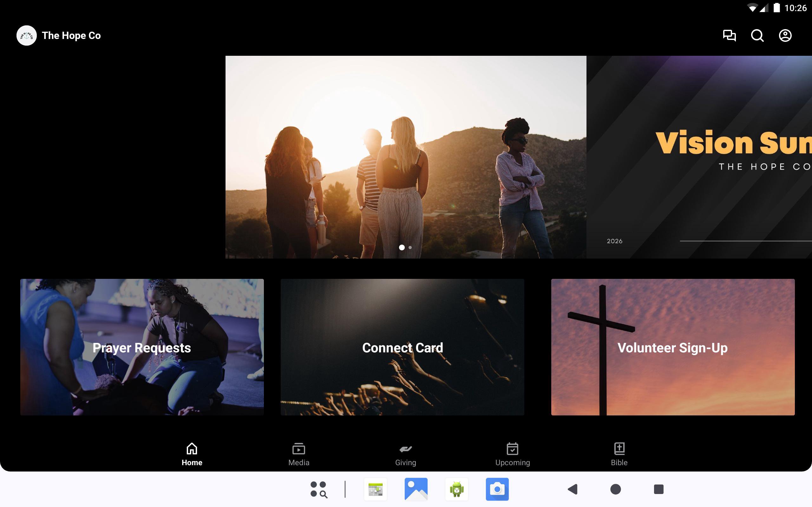This screenshot has height=507, width=812.
Task: Select the first carousel page dot
Action: point(402,247)
